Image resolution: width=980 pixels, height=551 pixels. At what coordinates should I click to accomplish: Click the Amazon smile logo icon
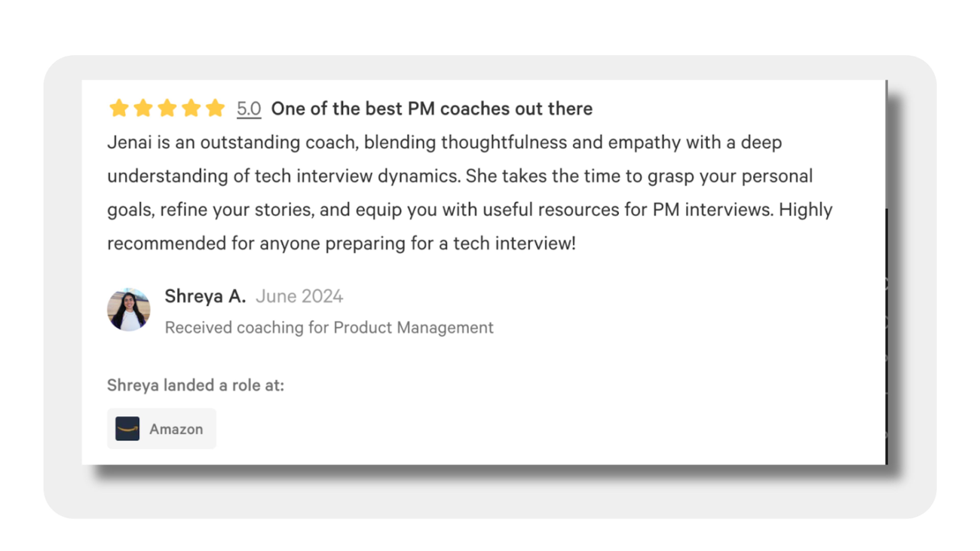pos(127,429)
